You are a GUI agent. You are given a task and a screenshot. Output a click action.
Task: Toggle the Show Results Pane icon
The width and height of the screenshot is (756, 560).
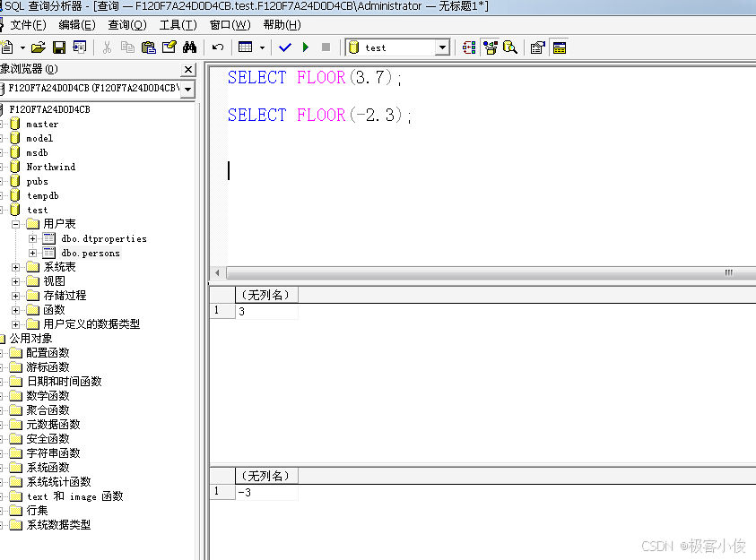[x=560, y=47]
